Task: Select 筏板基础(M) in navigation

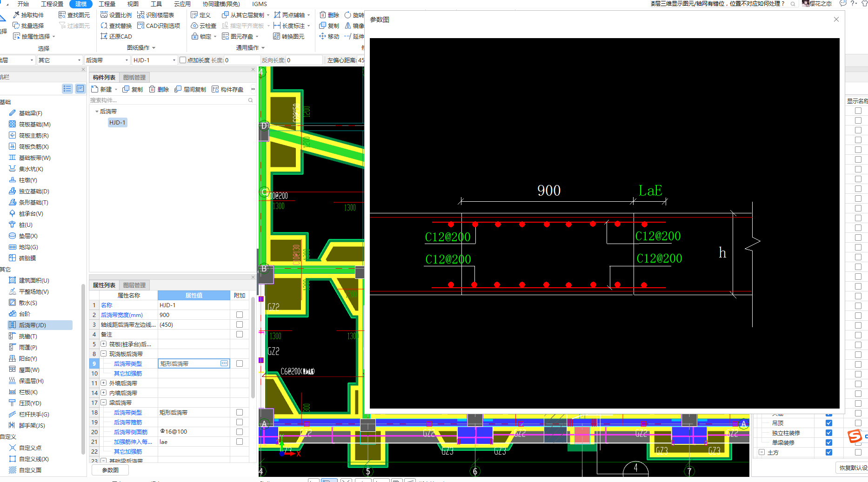Action: tap(30, 124)
